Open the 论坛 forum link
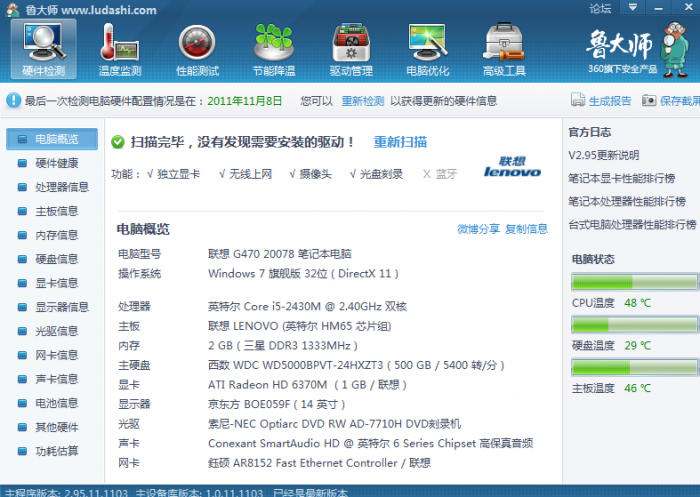The width and height of the screenshot is (700, 497). coord(600,8)
